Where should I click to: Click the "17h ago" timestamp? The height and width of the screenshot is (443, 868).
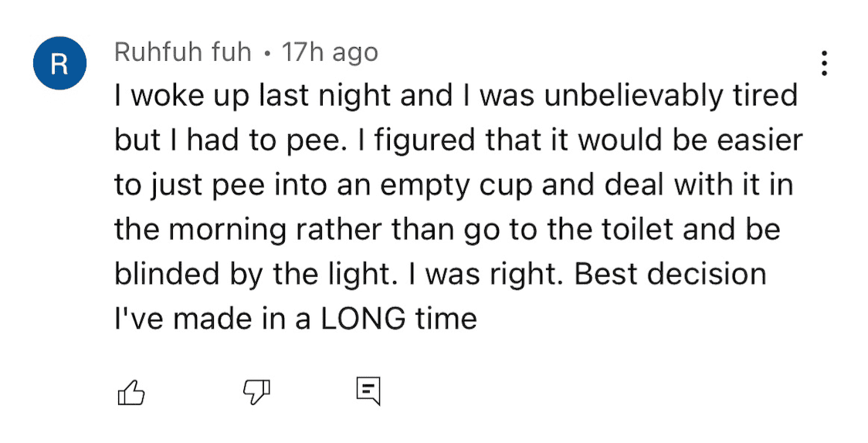330,52
